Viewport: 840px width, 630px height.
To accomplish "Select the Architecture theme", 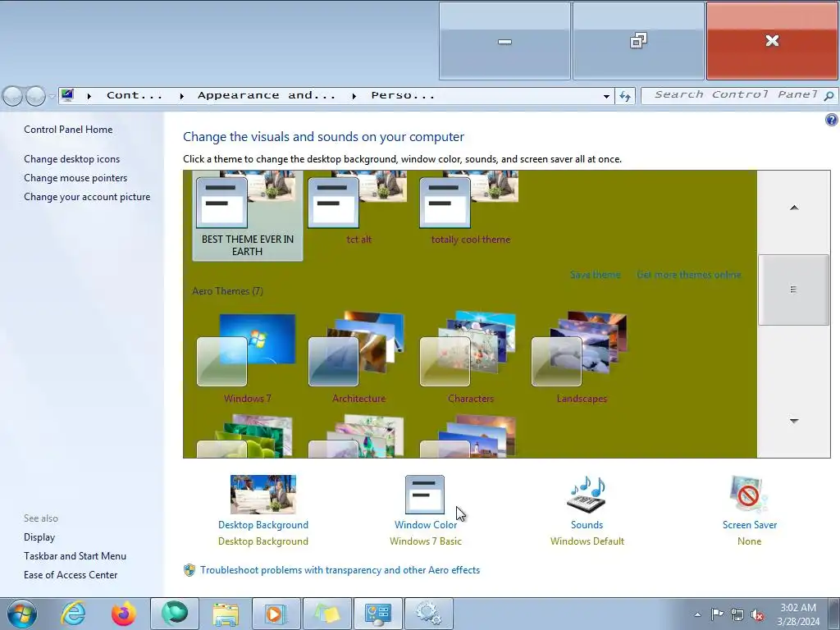I will 359,358.
